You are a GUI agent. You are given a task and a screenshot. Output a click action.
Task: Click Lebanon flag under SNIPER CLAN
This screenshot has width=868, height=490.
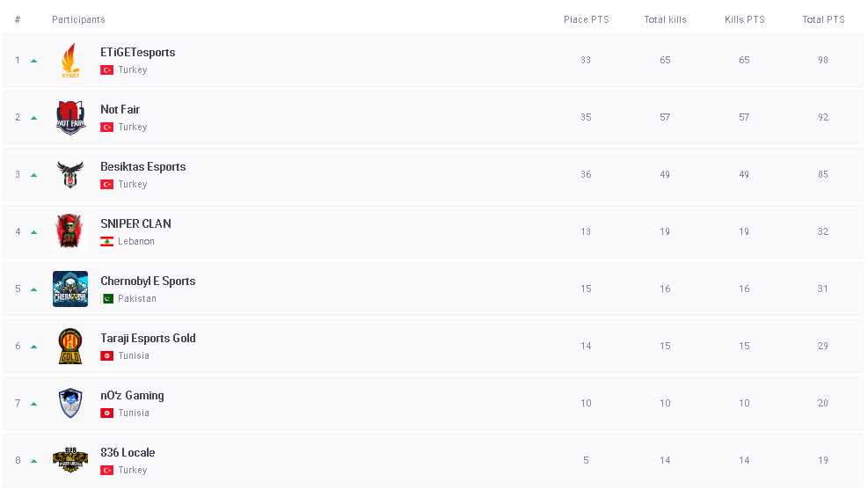tap(106, 242)
